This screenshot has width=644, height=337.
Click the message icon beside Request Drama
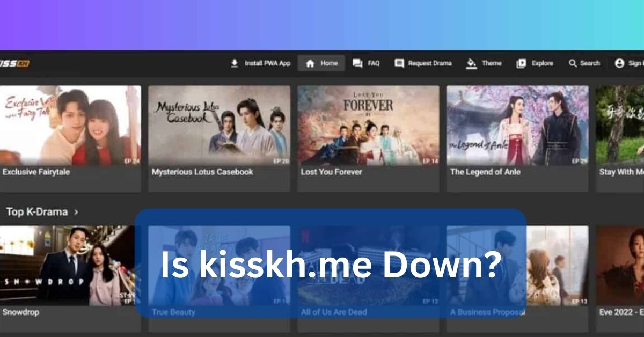click(399, 63)
